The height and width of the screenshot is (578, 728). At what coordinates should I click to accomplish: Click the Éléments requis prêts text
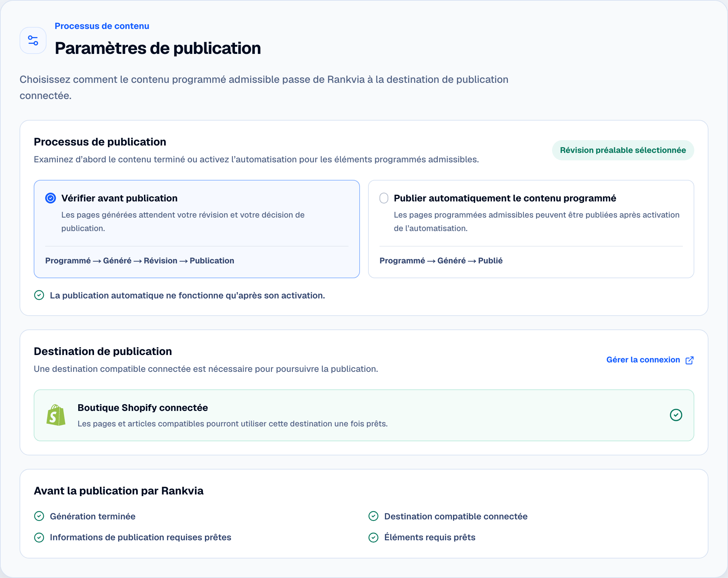pyautogui.click(x=429, y=537)
